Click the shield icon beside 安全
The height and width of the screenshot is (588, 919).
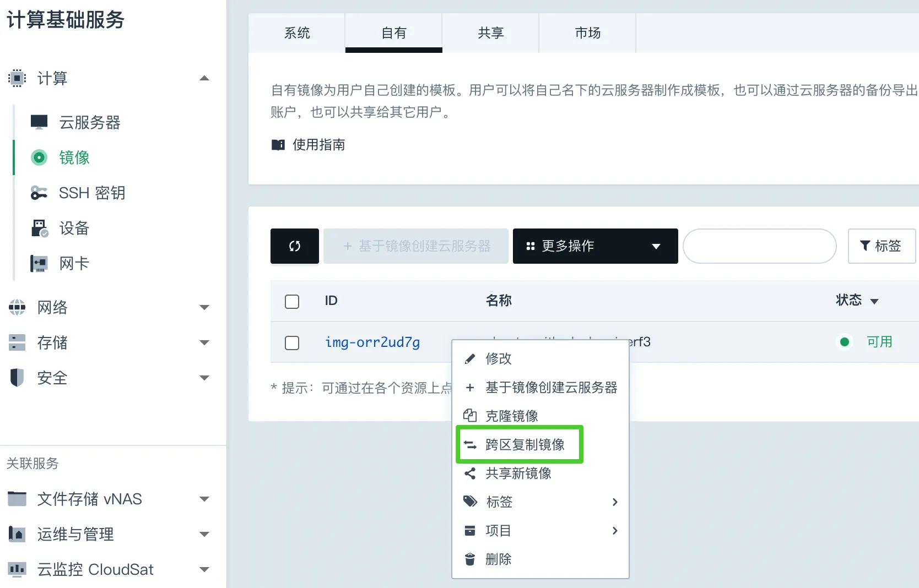pyautogui.click(x=17, y=378)
